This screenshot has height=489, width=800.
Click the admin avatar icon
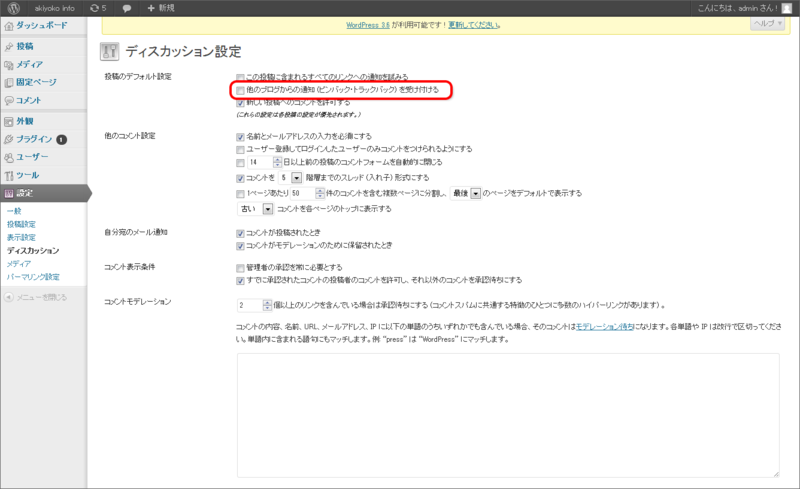(x=787, y=8)
